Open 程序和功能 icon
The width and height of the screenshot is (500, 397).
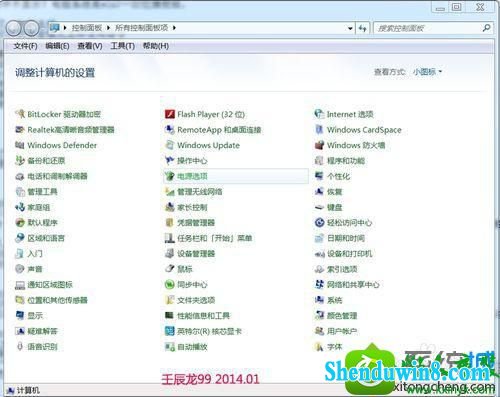[319, 160]
